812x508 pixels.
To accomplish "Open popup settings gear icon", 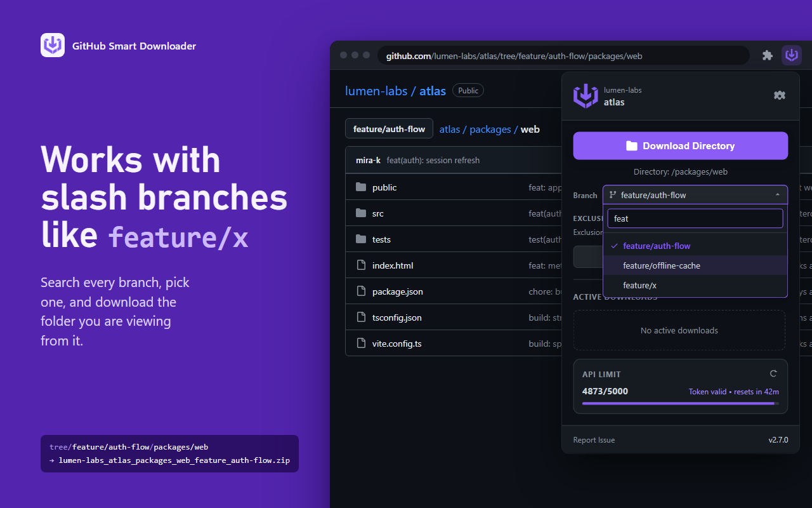I will click(x=780, y=95).
